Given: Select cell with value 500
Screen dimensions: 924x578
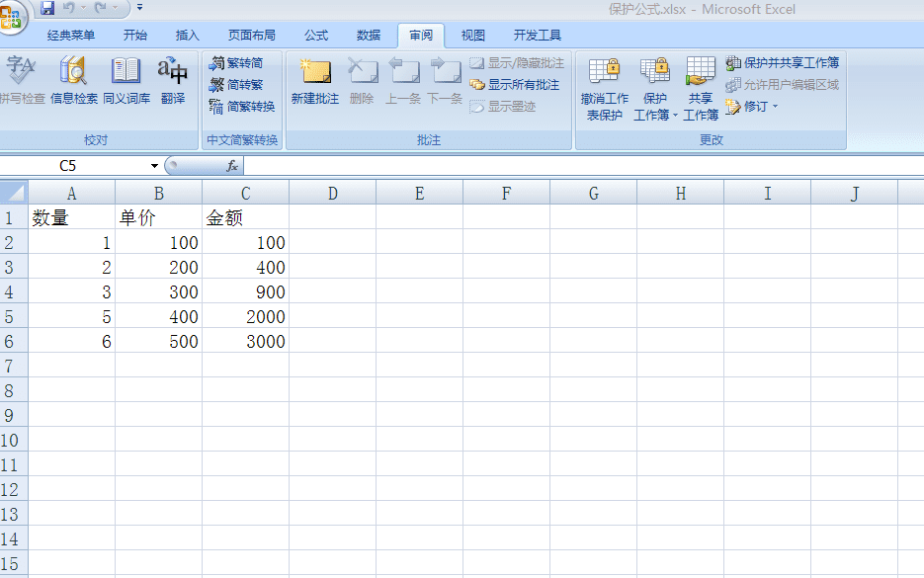Looking at the screenshot, I should pos(158,341).
